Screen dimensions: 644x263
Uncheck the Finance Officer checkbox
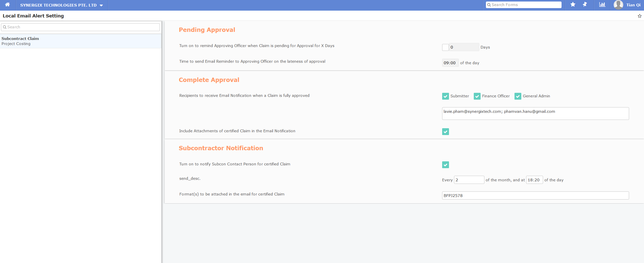pos(477,96)
